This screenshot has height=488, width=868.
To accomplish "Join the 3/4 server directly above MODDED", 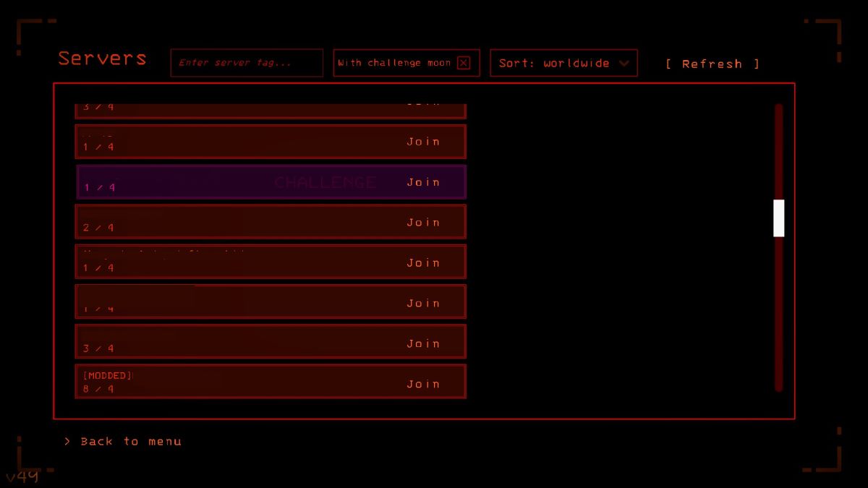I will click(x=423, y=343).
